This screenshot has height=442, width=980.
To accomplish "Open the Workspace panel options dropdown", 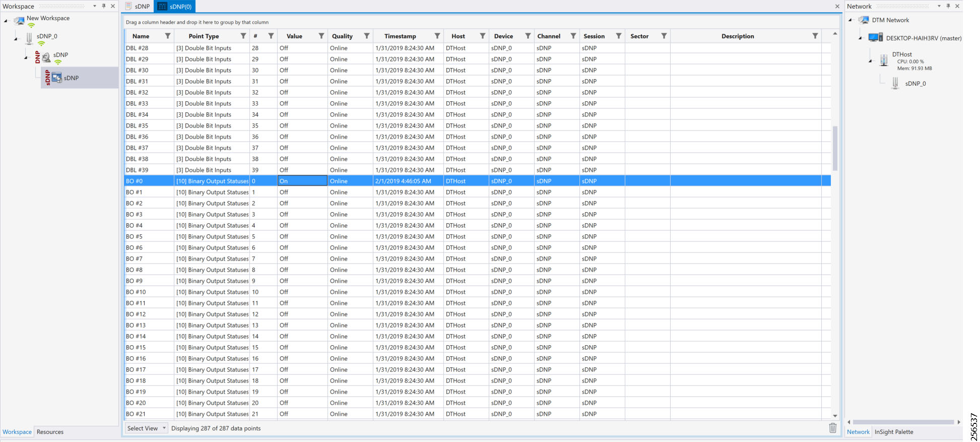I will pos(95,6).
